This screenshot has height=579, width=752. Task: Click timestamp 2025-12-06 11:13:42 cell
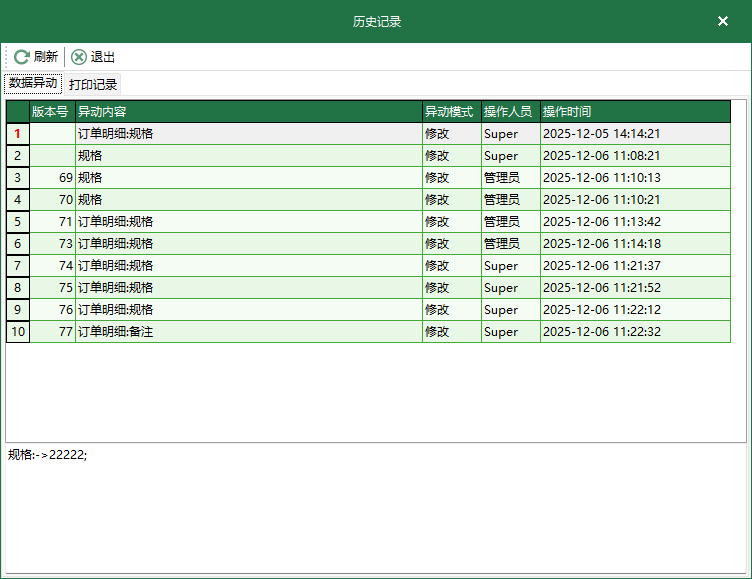(601, 222)
